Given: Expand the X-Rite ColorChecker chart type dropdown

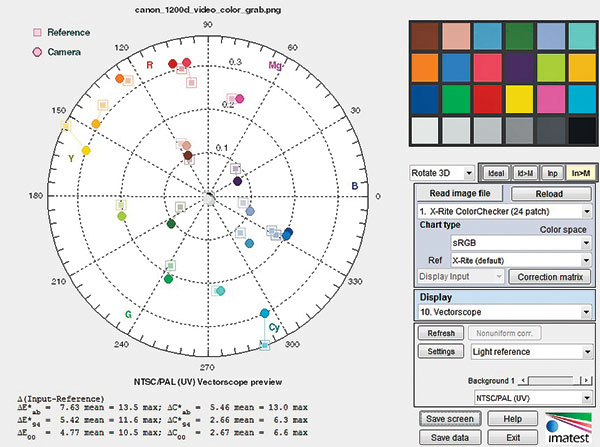Looking at the screenshot, I should (x=504, y=211).
